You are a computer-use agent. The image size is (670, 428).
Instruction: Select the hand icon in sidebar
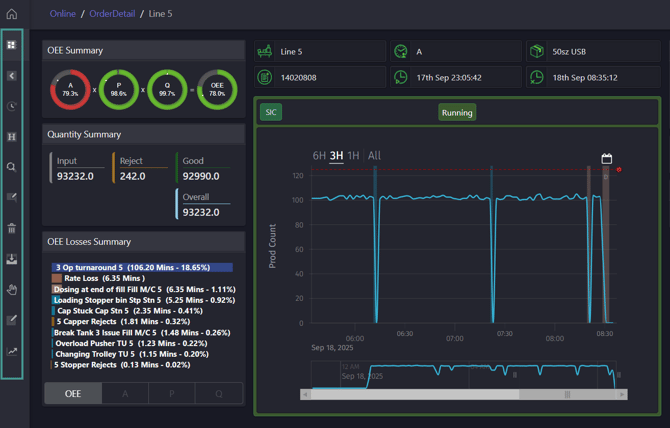pos(12,290)
